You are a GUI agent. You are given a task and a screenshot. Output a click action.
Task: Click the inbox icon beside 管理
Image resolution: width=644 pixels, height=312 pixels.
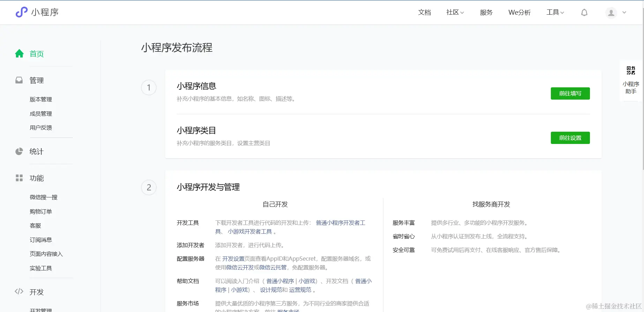coord(19,80)
